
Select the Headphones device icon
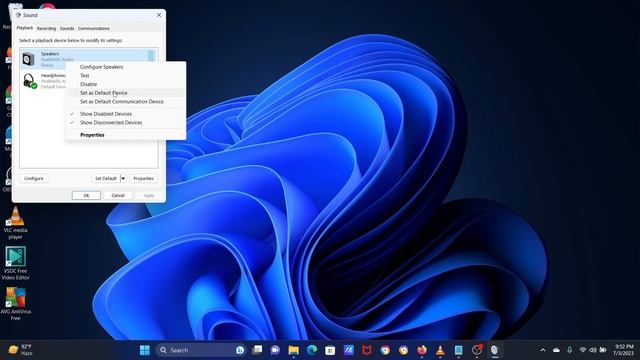pyautogui.click(x=29, y=81)
